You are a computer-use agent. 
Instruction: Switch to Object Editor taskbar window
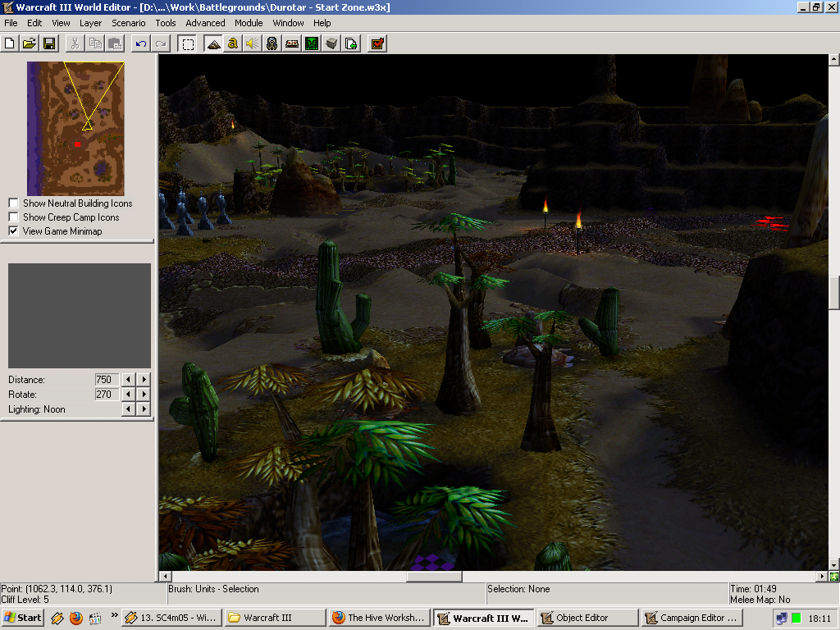pos(587,618)
